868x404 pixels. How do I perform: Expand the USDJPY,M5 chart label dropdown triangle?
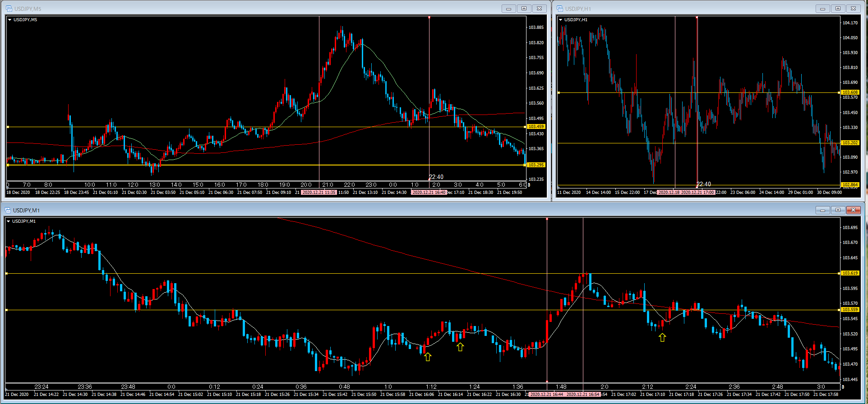[9, 20]
